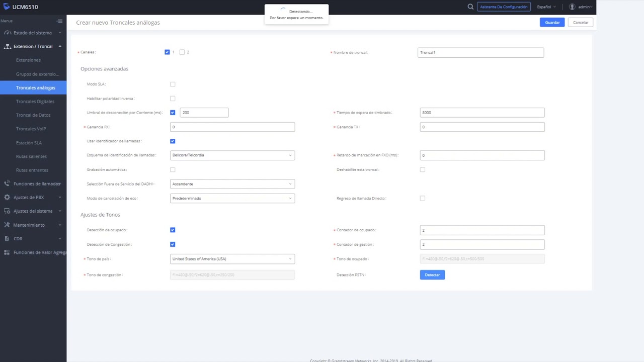Check Regreso de llamada Directo checkbox
This screenshot has width=644, height=362.
423,199
